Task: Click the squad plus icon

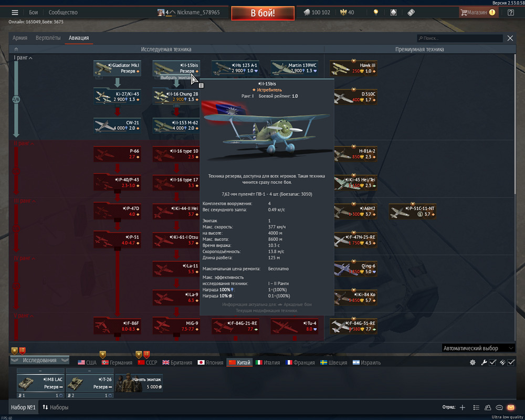Action: tap(463, 407)
